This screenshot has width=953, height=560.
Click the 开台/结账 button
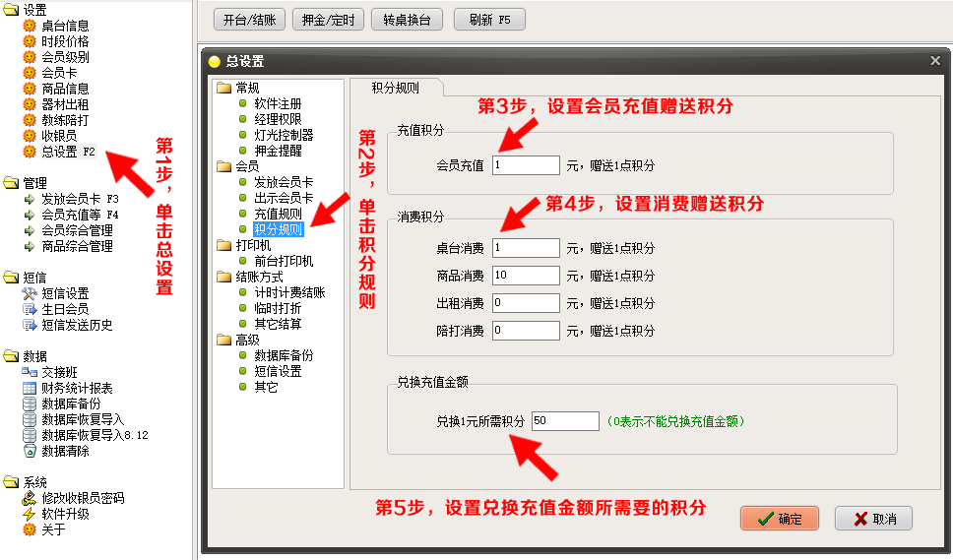pos(249,20)
